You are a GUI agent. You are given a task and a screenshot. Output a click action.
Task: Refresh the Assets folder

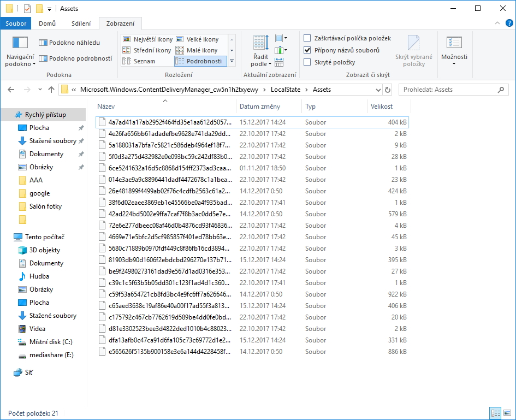point(388,90)
